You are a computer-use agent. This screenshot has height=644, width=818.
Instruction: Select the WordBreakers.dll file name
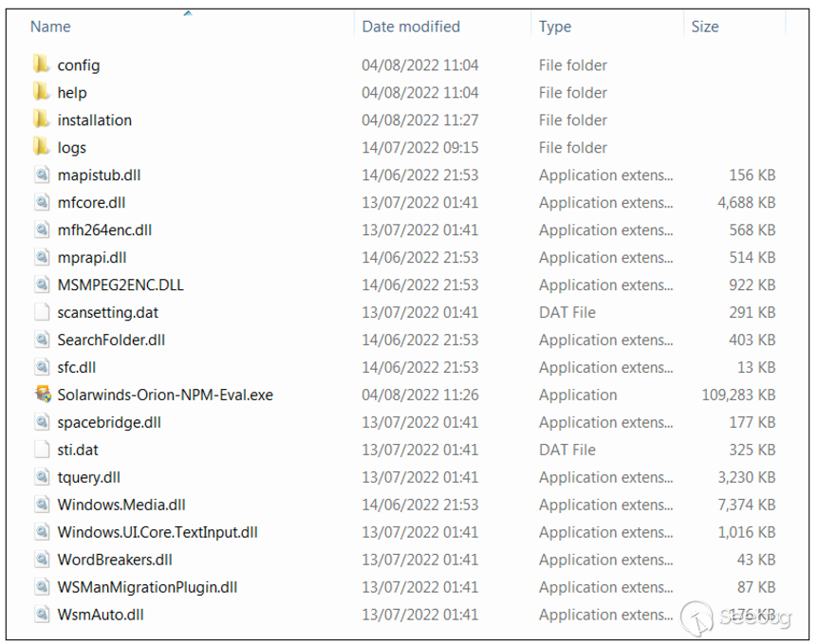pyautogui.click(x=115, y=560)
